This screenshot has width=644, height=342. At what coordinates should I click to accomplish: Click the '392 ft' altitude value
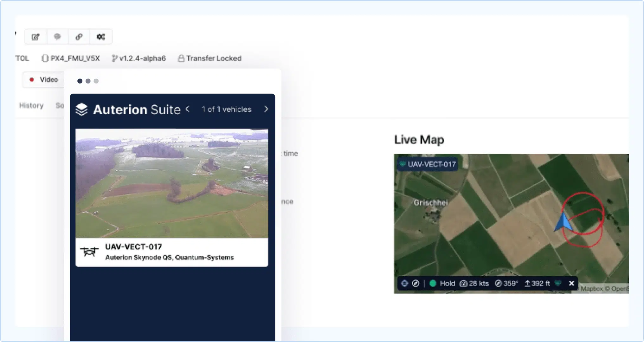pyautogui.click(x=541, y=284)
